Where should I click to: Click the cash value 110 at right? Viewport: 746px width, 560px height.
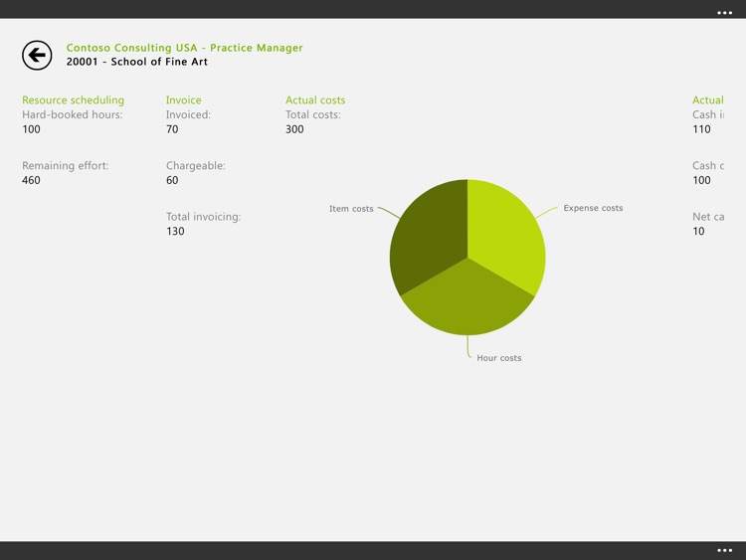pyautogui.click(x=702, y=129)
